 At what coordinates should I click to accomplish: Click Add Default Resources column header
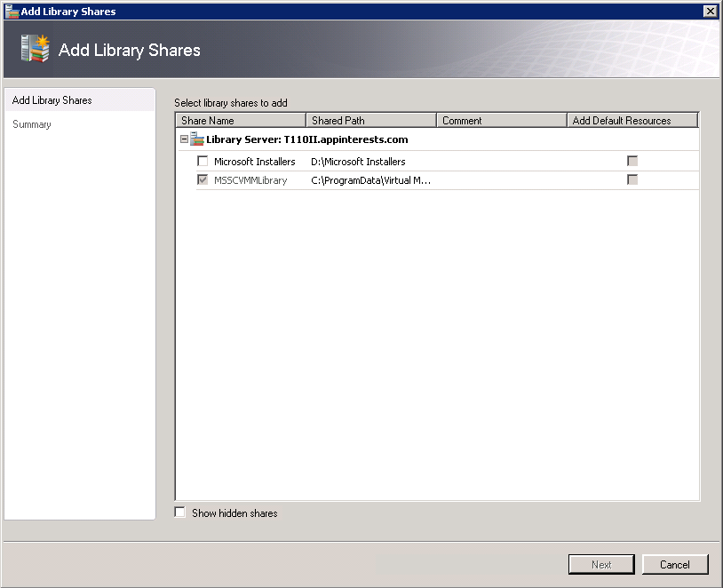pos(632,121)
